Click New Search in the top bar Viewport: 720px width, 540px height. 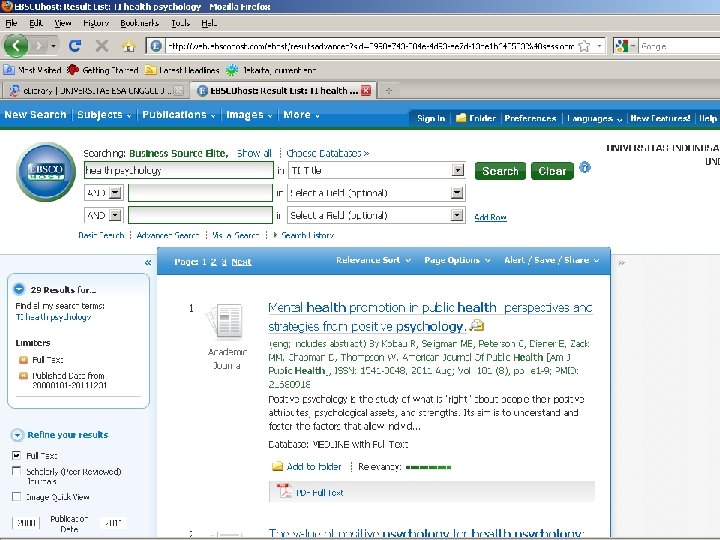pyautogui.click(x=35, y=115)
